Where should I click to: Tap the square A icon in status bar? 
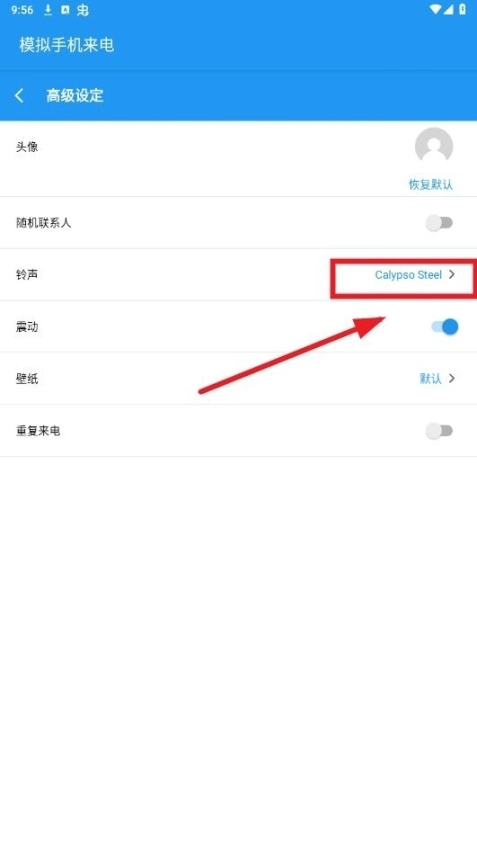point(65,10)
